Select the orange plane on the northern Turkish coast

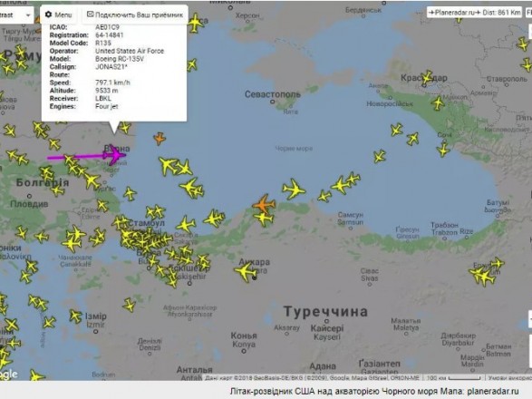tap(264, 204)
